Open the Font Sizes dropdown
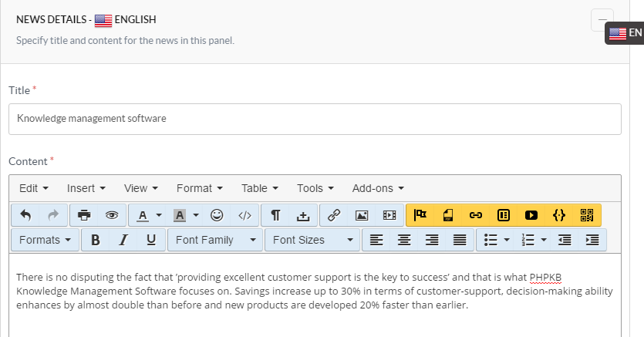Viewport: 644px width, 337px height. (x=312, y=240)
